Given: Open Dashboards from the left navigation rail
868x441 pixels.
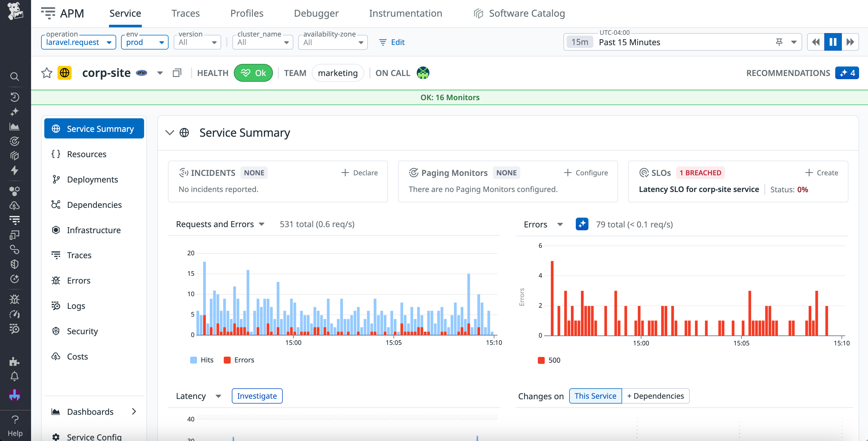Looking at the screenshot, I should [x=15, y=126].
